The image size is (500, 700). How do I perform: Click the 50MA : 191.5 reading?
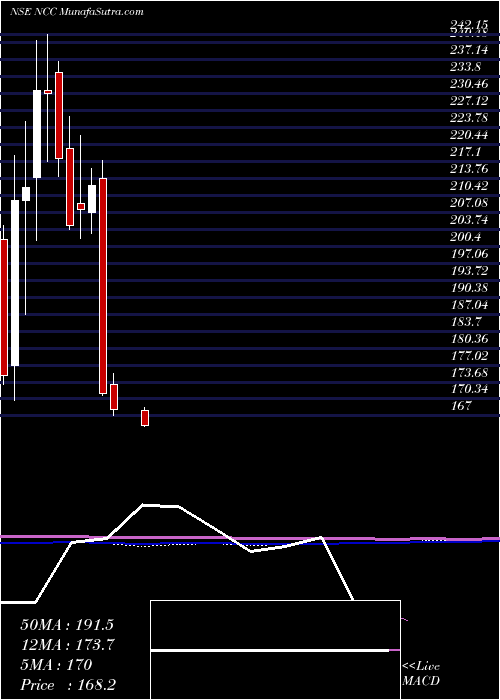[67, 625]
